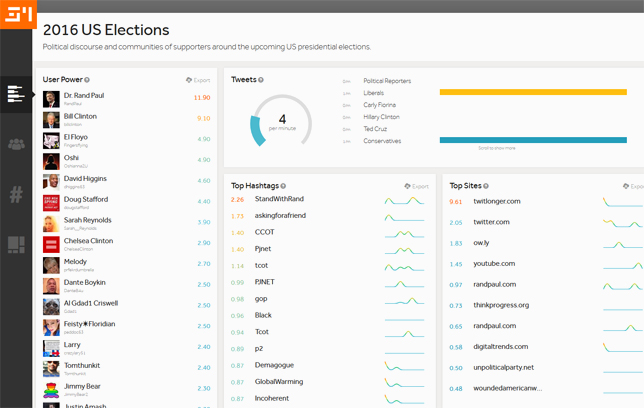Image resolution: width=644 pixels, height=408 pixels.
Task: Click Al Gdad1 Criswell avatar
Action: 51,307
